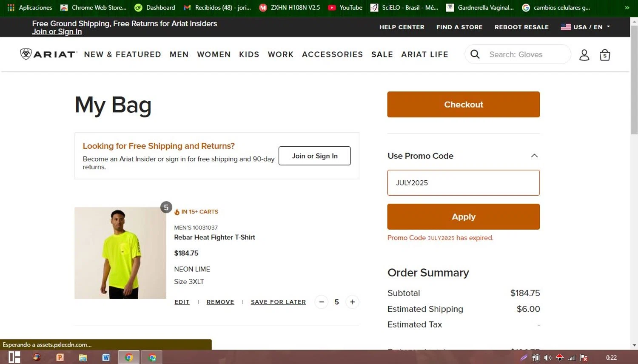Image resolution: width=638 pixels, height=364 pixels.
Task: Click the Checkout button
Action: coord(463,104)
